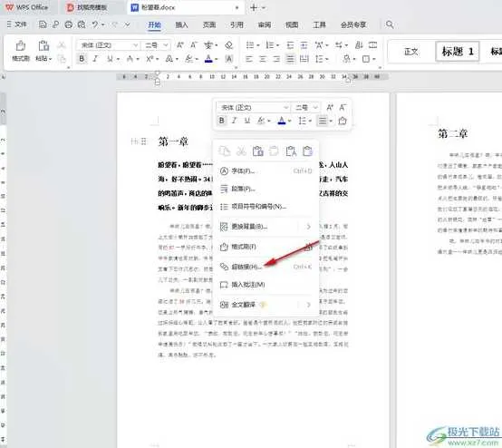Screen dimensions: 502x448
Task: Click the font color swatch in mini toolbar
Action: point(282,121)
